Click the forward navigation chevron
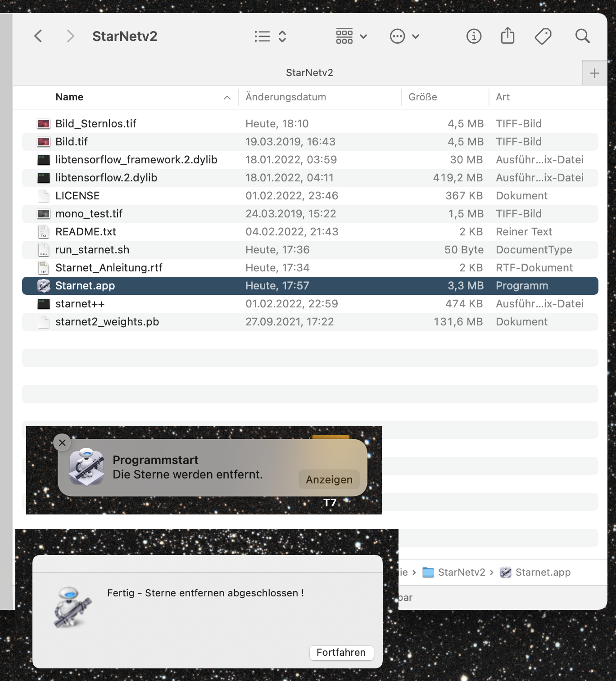The height and width of the screenshot is (681, 616). click(x=70, y=36)
